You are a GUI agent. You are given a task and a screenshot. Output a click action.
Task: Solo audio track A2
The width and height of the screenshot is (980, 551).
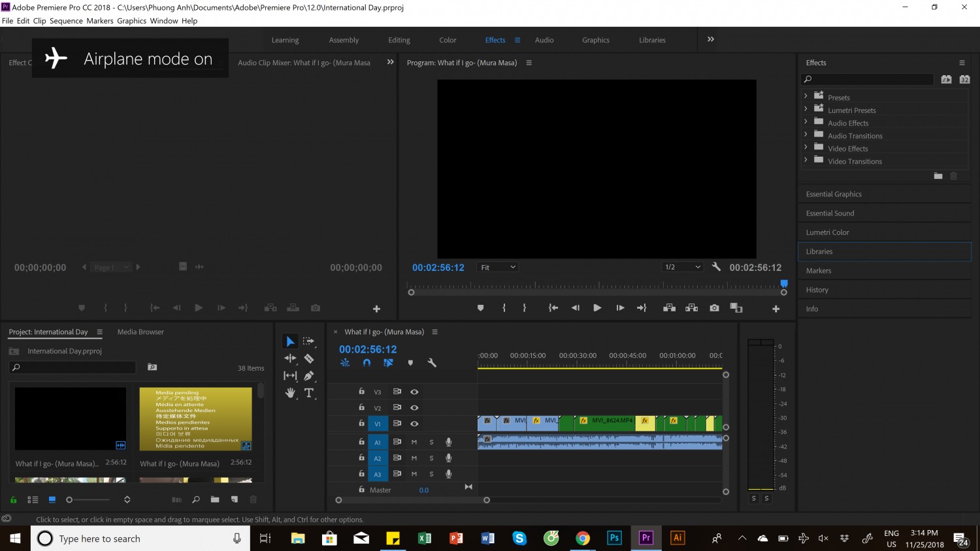click(x=431, y=458)
